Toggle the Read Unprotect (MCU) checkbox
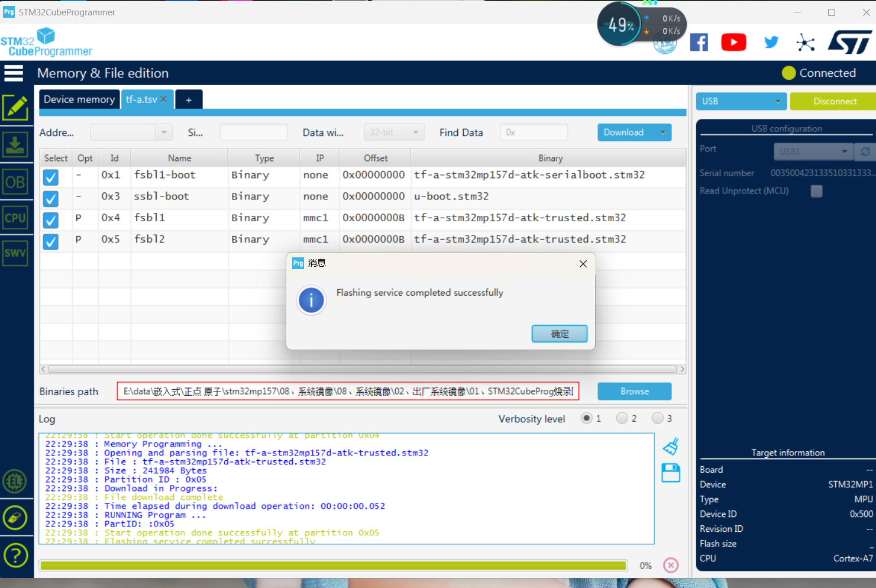876x588 pixels. 816,191
